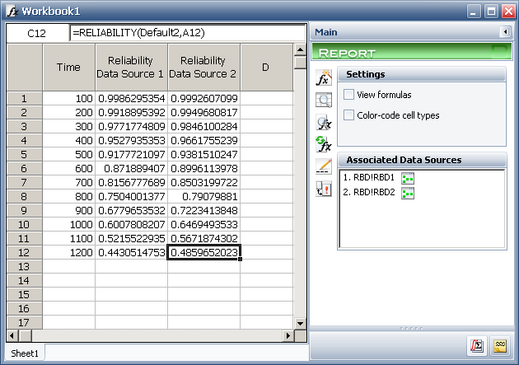Click the cell name box C12

(37, 33)
